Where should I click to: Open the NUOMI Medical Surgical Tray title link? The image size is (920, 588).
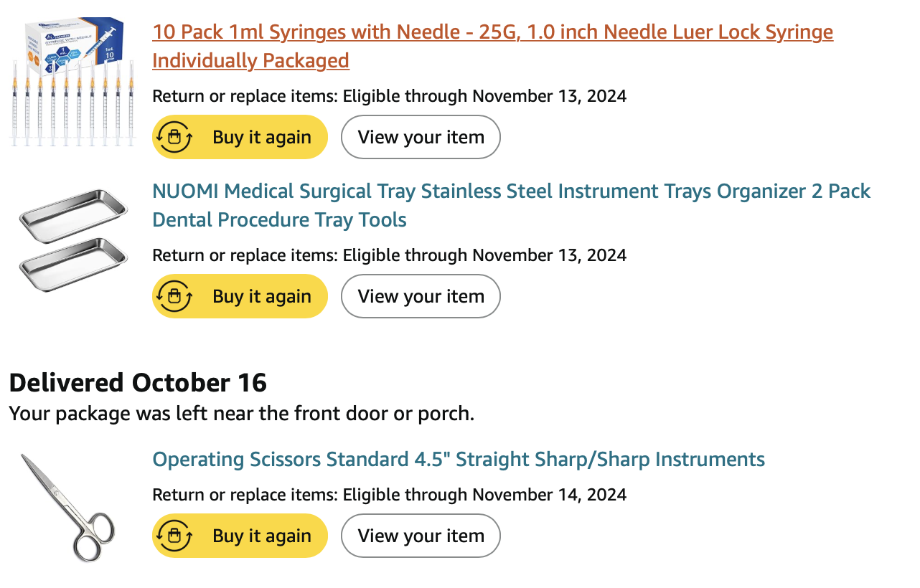(x=511, y=205)
